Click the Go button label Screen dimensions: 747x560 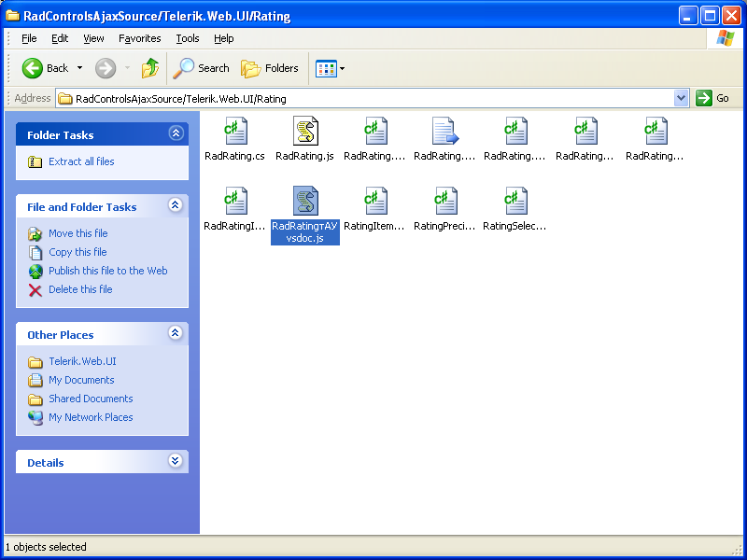coord(722,98)
